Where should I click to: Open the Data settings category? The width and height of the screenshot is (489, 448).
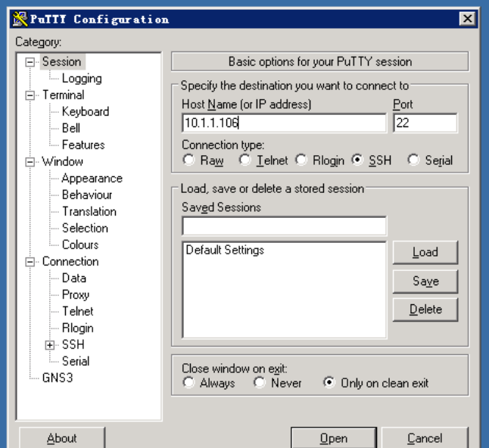pyautogui.click(x=74, y=278)
